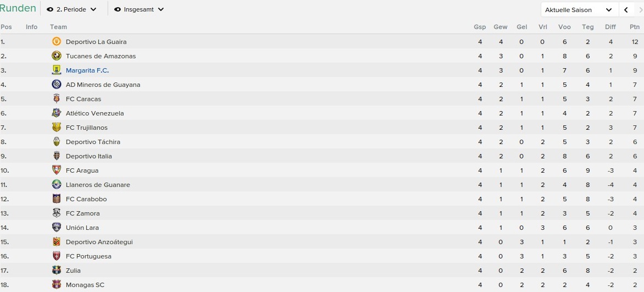Click FC Trujillanos club crest
This screenshot has width=644, height=292.
[x=57, y=128]
